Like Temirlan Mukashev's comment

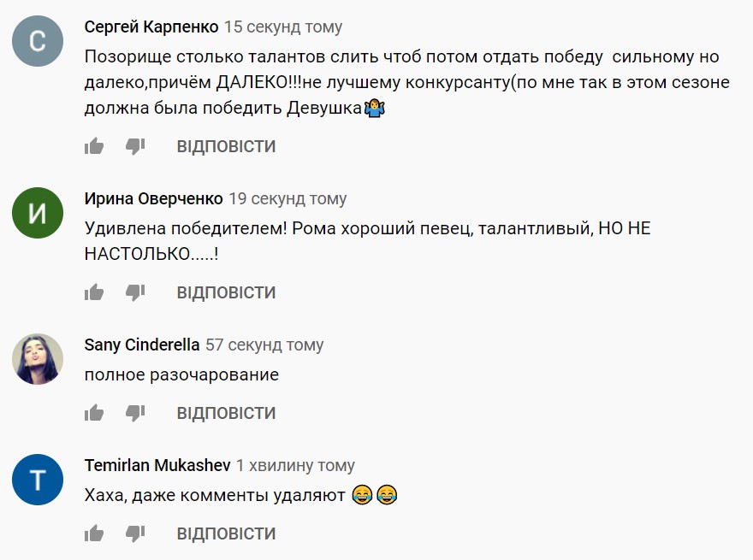tap(94, 533)
